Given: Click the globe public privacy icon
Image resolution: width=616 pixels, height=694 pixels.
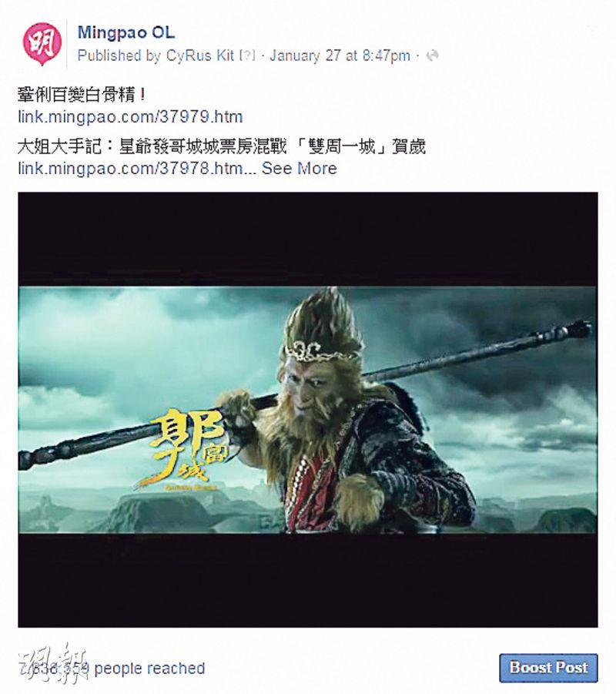Looking at the screenshot, I should coord(432,55).
